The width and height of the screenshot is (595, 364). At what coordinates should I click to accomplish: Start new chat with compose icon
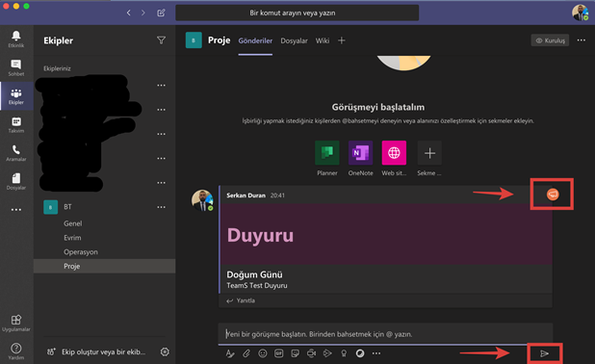[x=162, y=13]
